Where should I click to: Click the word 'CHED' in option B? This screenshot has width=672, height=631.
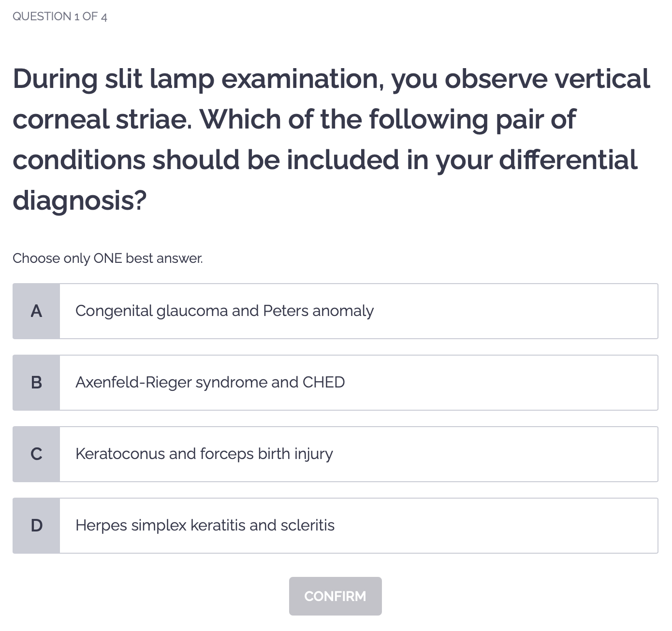323,382
